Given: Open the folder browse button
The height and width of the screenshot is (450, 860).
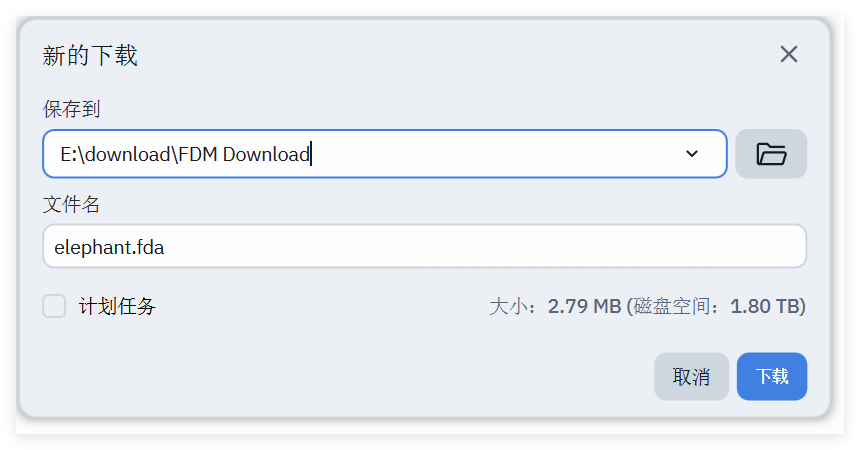Looking at the screenshot, I should tap(771, 154).
